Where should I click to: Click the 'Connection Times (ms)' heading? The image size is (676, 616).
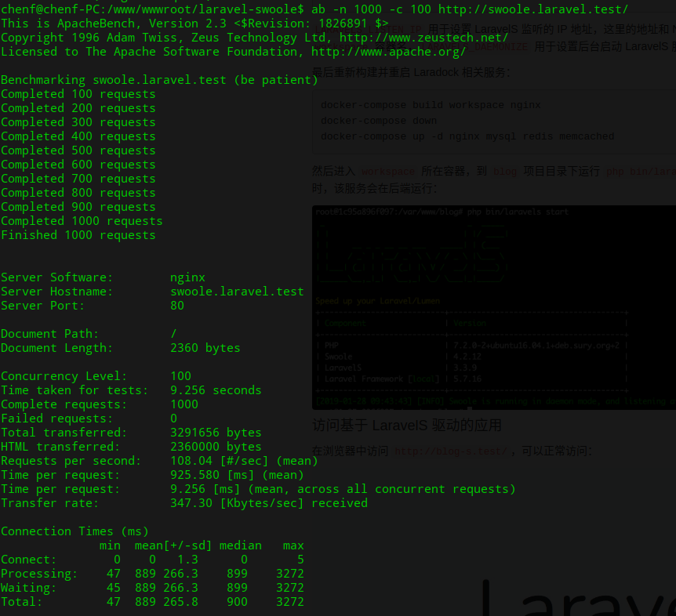75,532
